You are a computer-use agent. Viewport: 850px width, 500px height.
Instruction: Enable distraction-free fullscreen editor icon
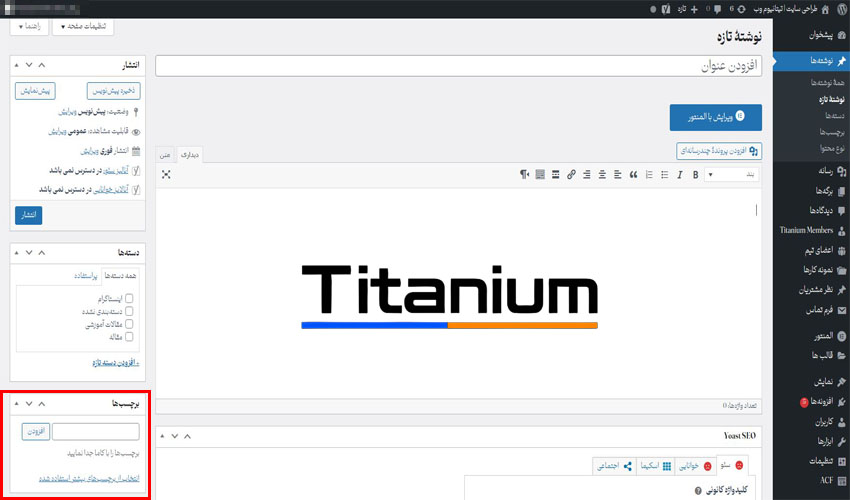166,174
